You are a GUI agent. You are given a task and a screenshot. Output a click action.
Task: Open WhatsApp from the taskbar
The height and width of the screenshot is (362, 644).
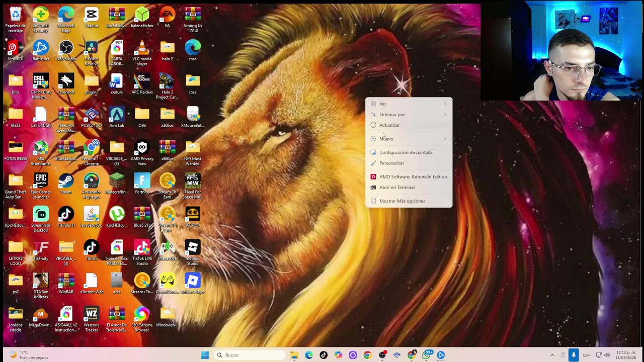tap(426, 355)
